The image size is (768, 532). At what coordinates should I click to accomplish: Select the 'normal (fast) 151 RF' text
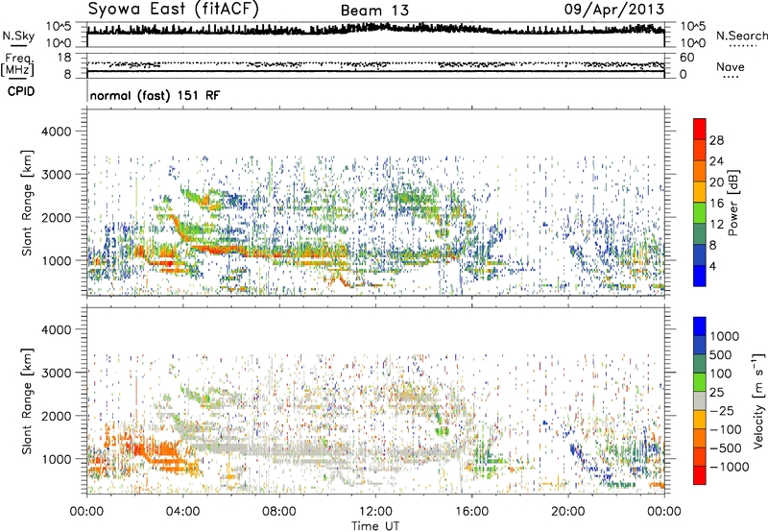[x=156, y=95]
